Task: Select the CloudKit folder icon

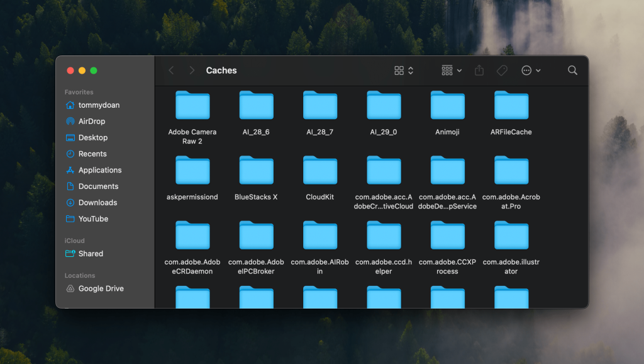Action: tap(320, 171)
